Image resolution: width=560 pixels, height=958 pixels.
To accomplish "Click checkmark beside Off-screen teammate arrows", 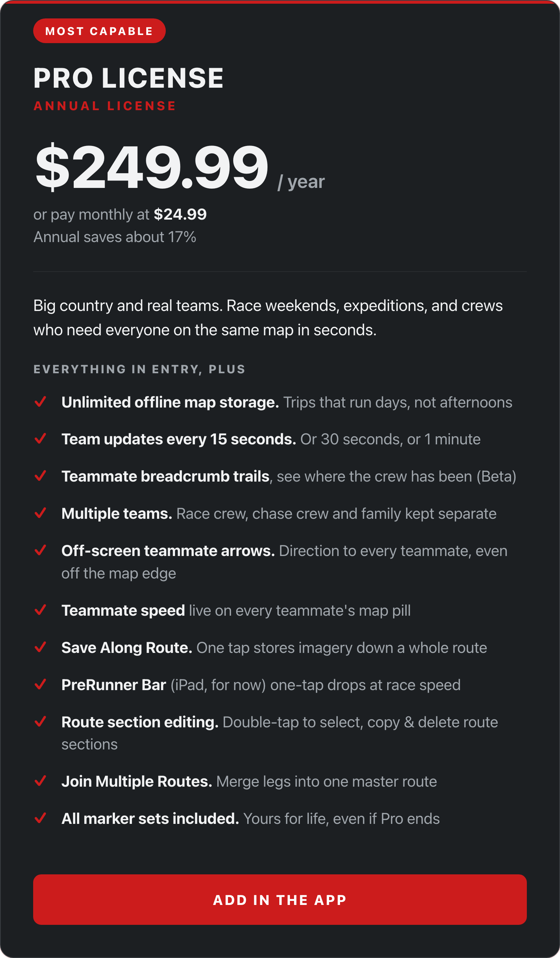I will point(40,550).
